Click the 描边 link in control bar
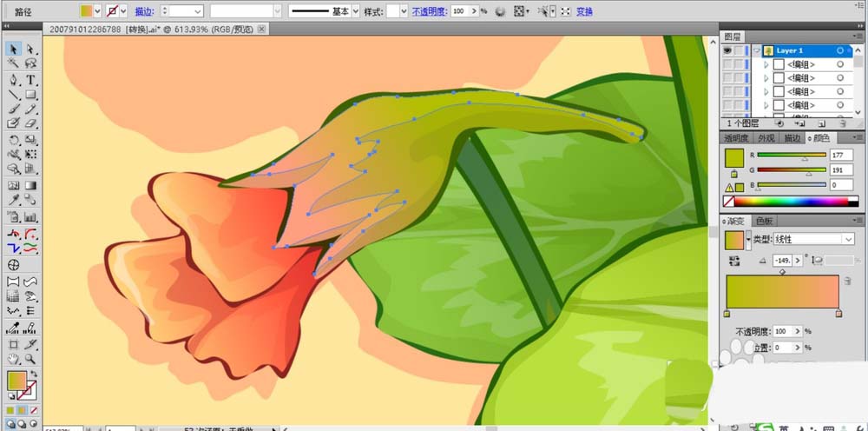 click(144, 11)
